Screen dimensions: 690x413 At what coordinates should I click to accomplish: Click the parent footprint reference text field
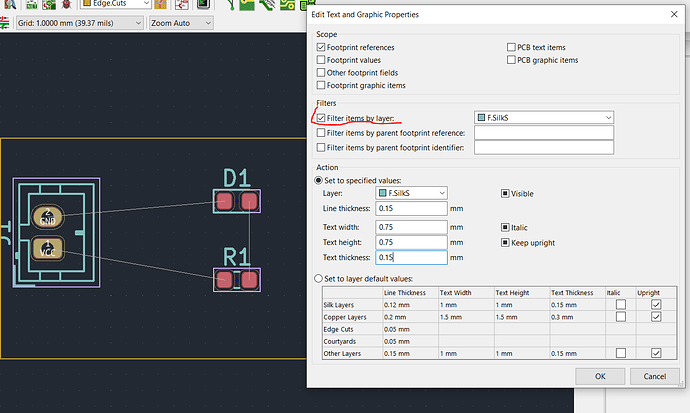coord(544,133)
